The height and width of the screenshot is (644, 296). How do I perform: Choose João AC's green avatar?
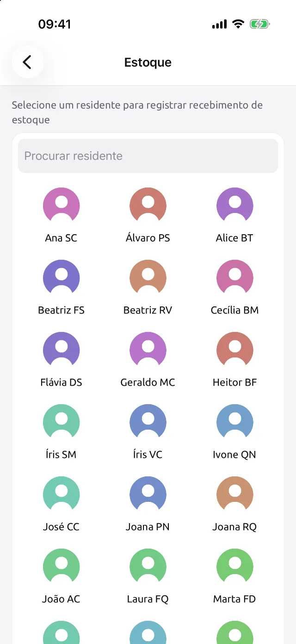pyautogui.click(x=61, y=567)
